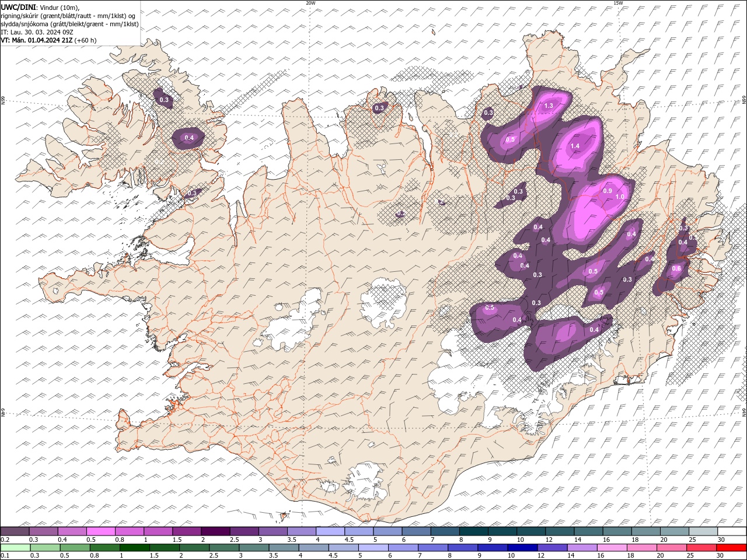Image resolution: width=747 pixels, height=560 pixels.
Task: Click the IT: Lau. 30. 03. 2024 09Z line
Action: tap(36, 32)
